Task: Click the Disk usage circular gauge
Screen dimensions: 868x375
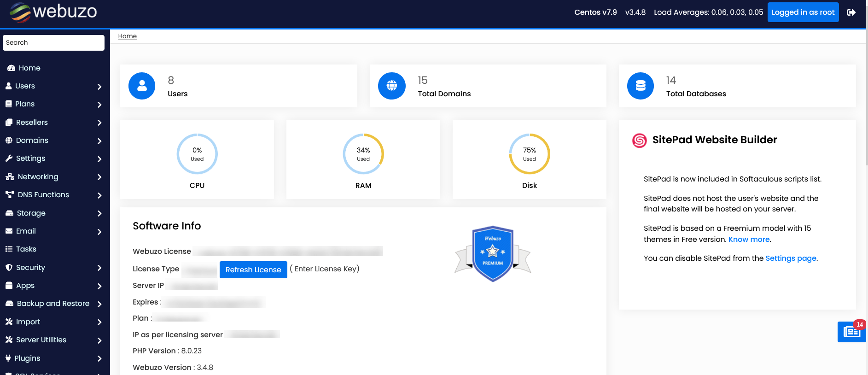Action: click(x=529, y=154)
